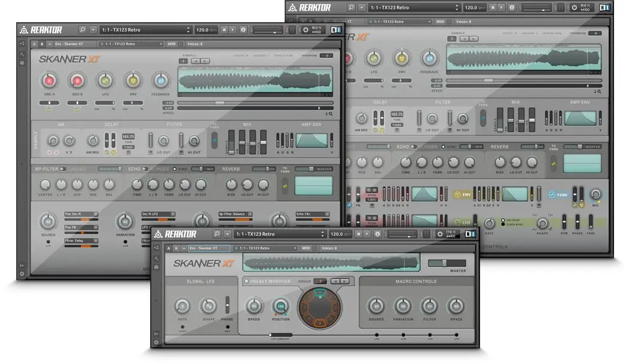The height and width of the screenshot is (364, 629).
Task: Open structure tree icon in left window sidebar
Action: [22, 43]
